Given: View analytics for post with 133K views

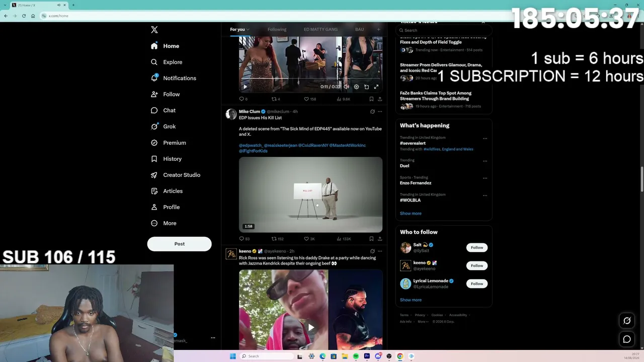Looking at the screenshot, I should [x=344, y=239].
